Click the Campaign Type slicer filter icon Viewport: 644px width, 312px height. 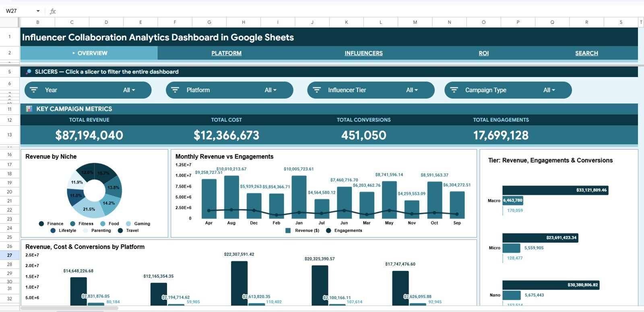coord(454,90)
